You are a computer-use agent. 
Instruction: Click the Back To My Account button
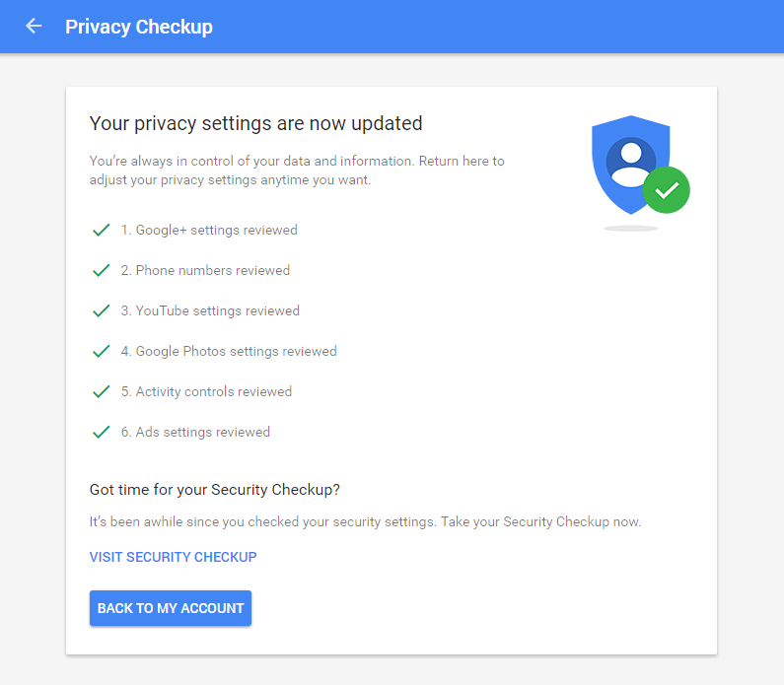(171, 608)
